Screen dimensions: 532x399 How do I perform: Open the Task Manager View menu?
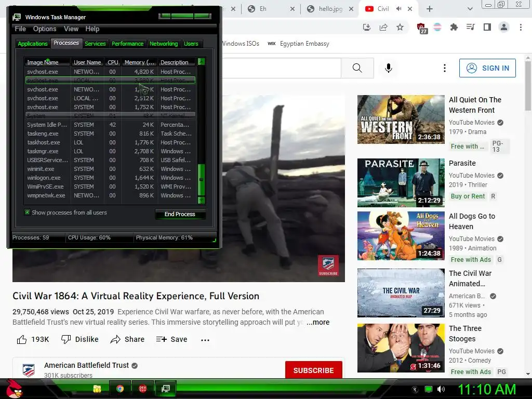[71, 29]
